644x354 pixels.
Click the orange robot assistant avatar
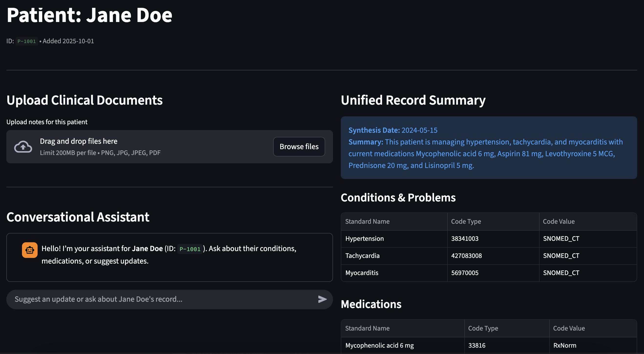pyautogui.click(x=30, y=250)
